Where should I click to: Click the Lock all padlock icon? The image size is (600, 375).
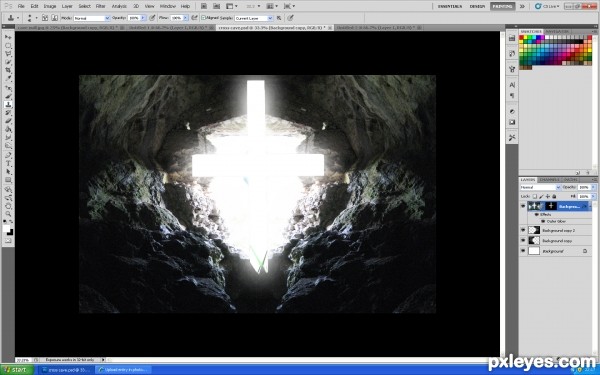[554, 196]
